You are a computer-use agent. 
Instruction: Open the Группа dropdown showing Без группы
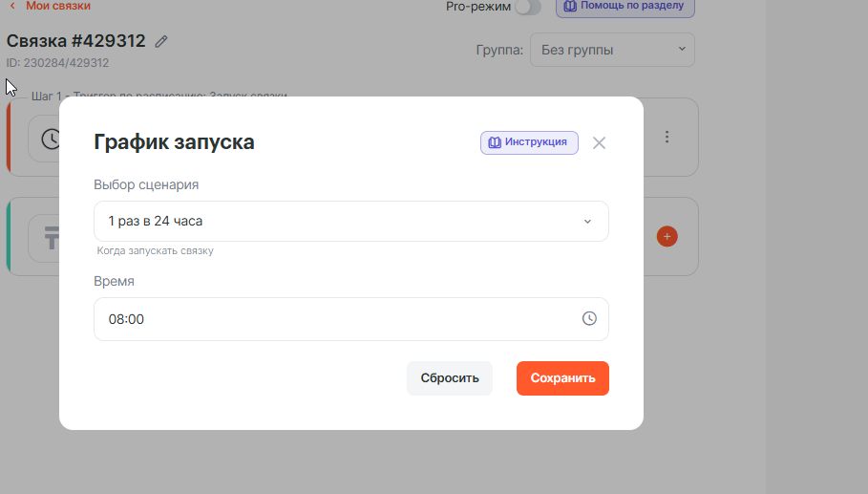tap(612, 50)
